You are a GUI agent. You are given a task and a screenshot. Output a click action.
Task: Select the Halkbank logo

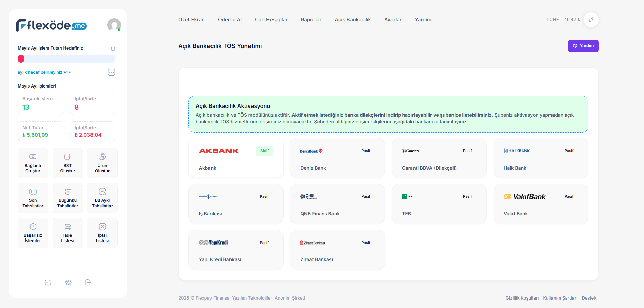[x=517, y=151]
